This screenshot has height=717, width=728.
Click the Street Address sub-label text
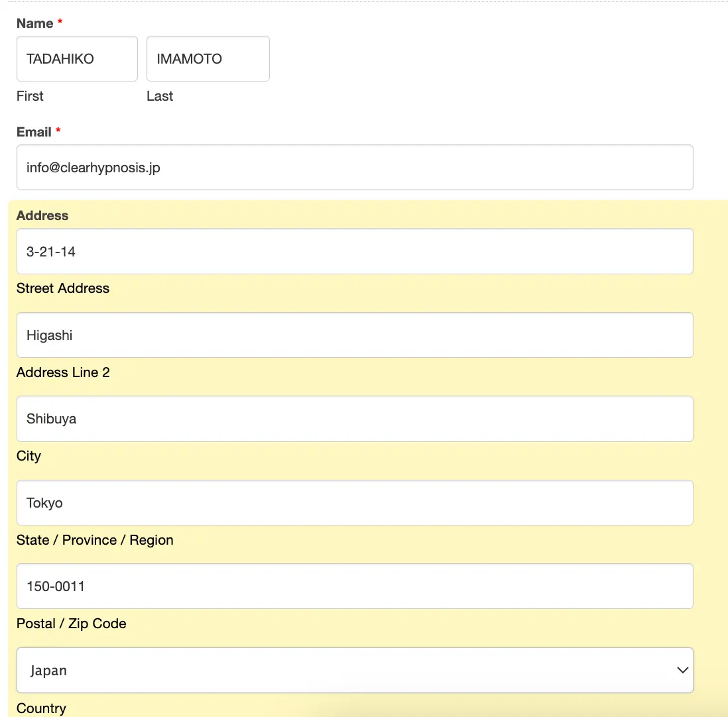click(63, 288)
